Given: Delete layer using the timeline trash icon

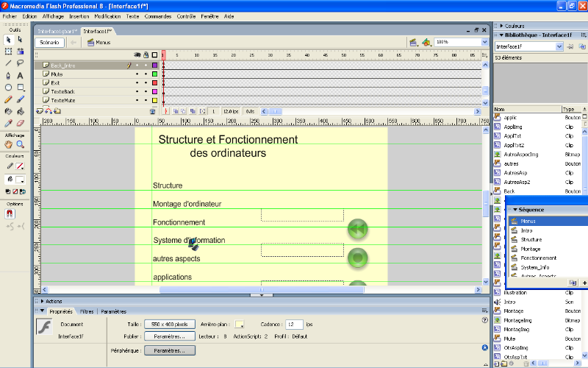Looking at the screenshot, I should pyautogui.click(x=153, y=111).
